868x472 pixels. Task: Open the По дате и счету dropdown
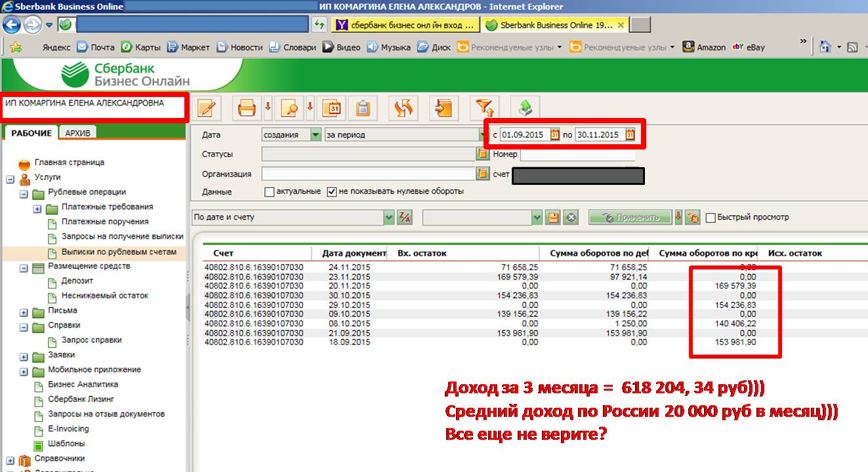pos(388,218)
